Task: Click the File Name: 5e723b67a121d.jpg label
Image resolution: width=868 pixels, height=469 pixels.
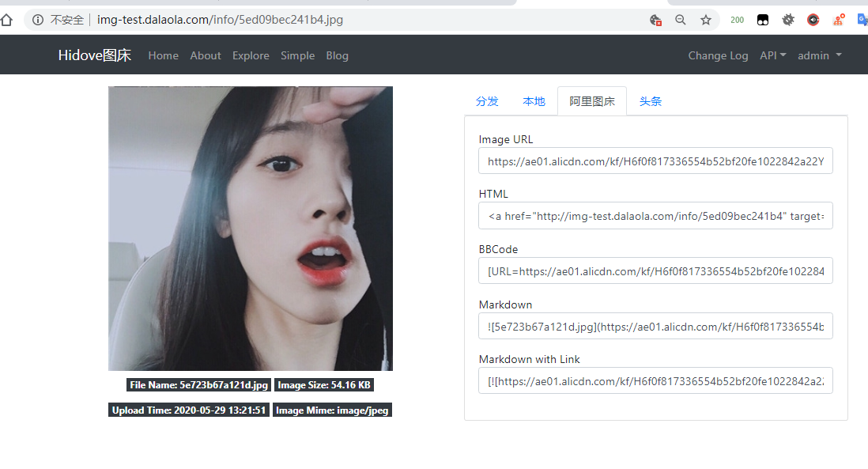Action: 198,385
